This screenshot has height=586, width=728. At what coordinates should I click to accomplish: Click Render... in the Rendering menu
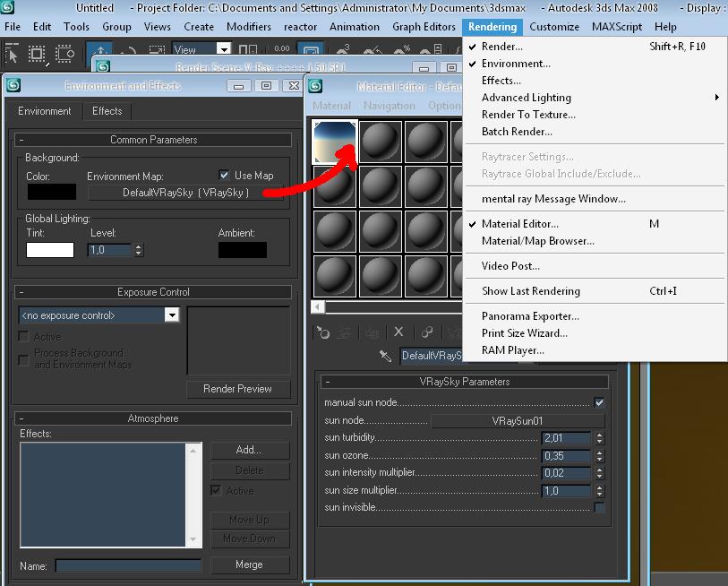501,47
